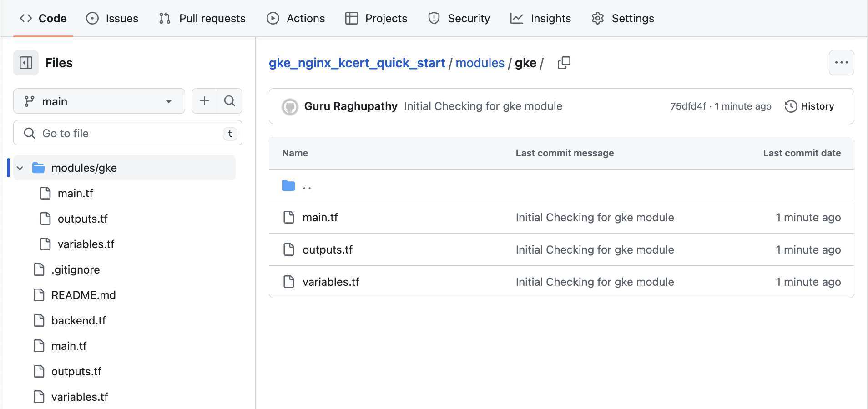Go to parent directory folder icon
Image resolution: width=868 pixels, height=409 pixels.
(288, 186)
